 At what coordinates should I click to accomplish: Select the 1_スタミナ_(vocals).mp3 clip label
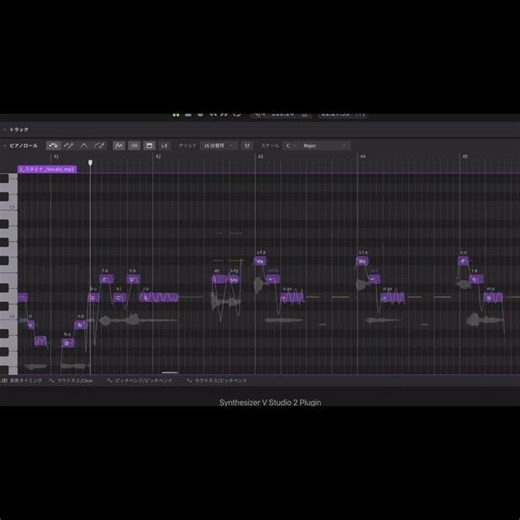[x=47, y=169]
